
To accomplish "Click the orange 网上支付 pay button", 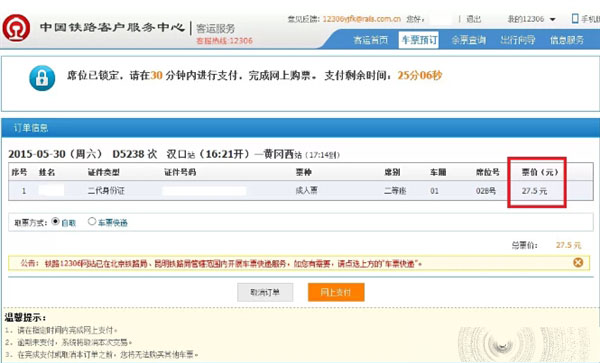I will click(336, 292).
